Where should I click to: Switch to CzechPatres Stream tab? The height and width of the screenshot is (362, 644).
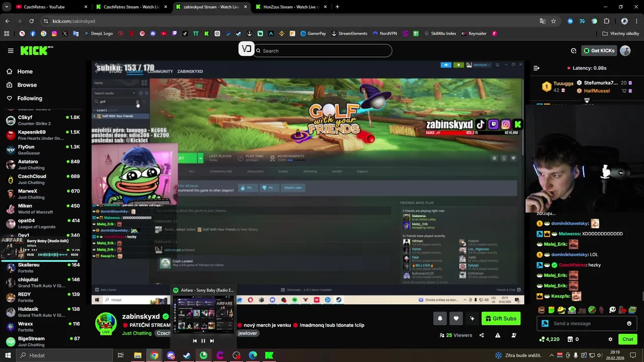[132, 7]
